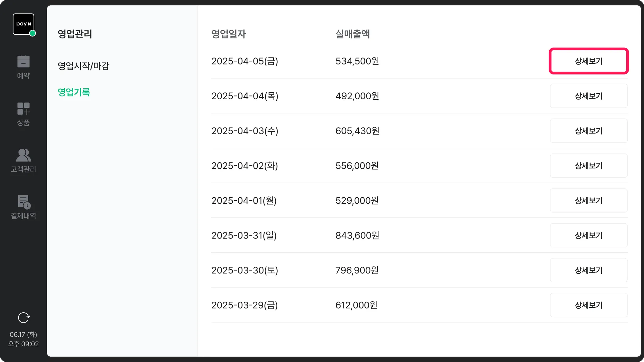The width and height of the screenshot is (644, 362).
Task: Open 상세보기 for 2025-03-29
Action: coord(588,305)
